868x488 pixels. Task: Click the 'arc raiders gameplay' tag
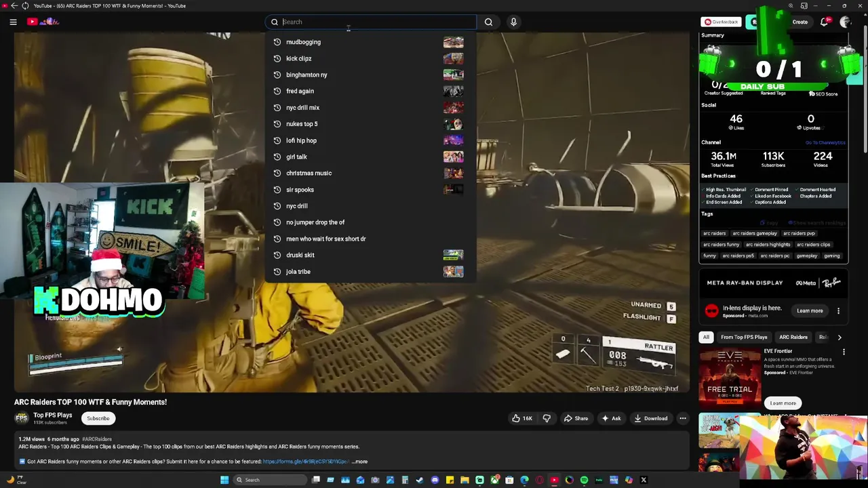755,233
